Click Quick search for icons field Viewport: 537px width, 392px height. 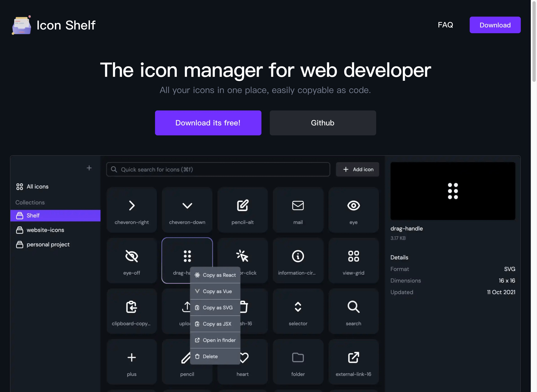218,169
